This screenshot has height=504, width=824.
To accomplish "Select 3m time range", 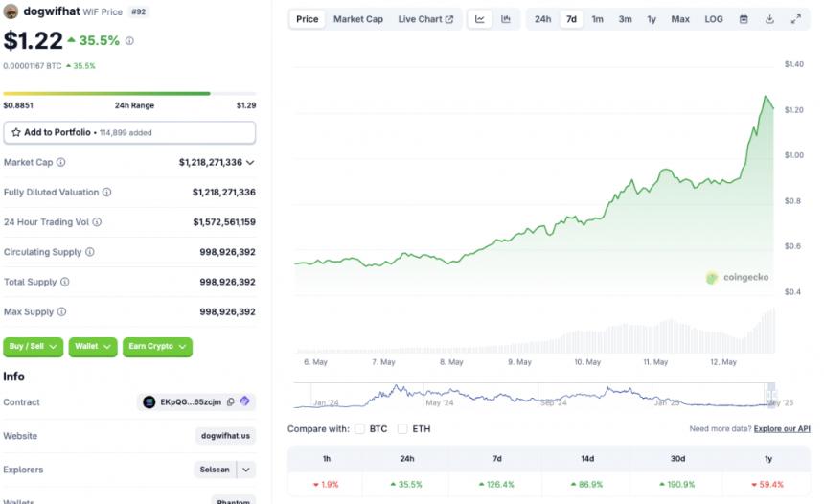I will coord(625,19).
